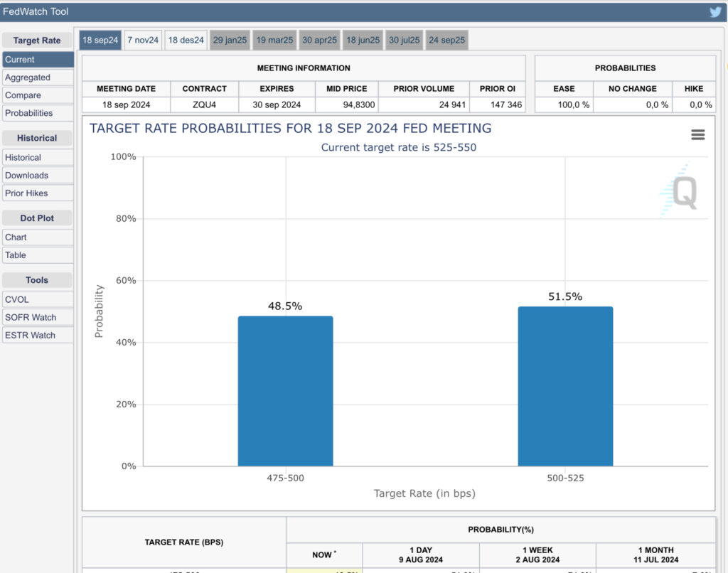Launch ESTR Watch

click(x=38, y=336)
